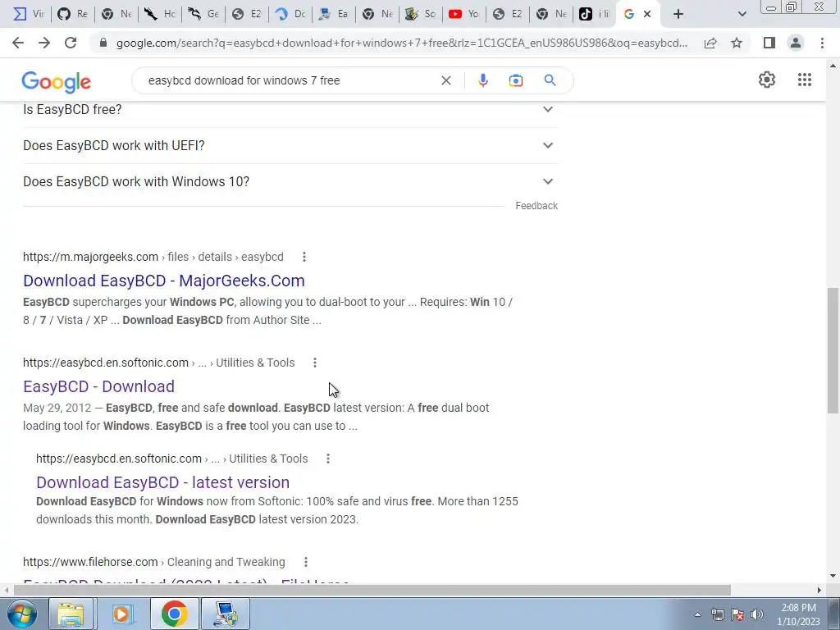
Task: Open the clock showing 2:08 PM
Action: (798, 614)
